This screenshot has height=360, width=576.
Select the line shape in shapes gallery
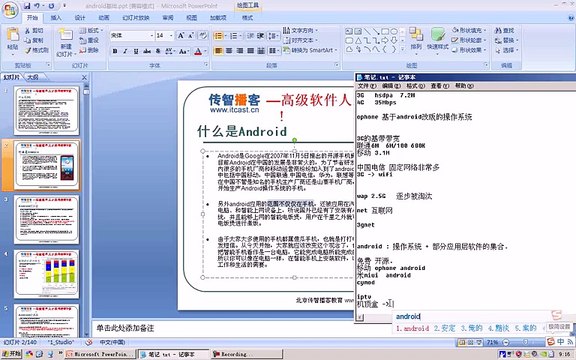pos(367,31)
